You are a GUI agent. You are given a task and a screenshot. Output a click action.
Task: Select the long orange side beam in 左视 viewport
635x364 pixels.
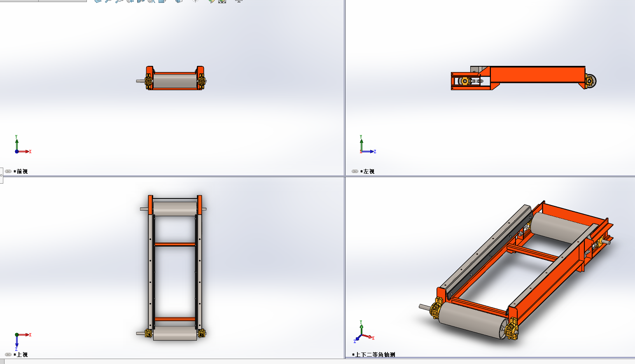pos(537,74)
